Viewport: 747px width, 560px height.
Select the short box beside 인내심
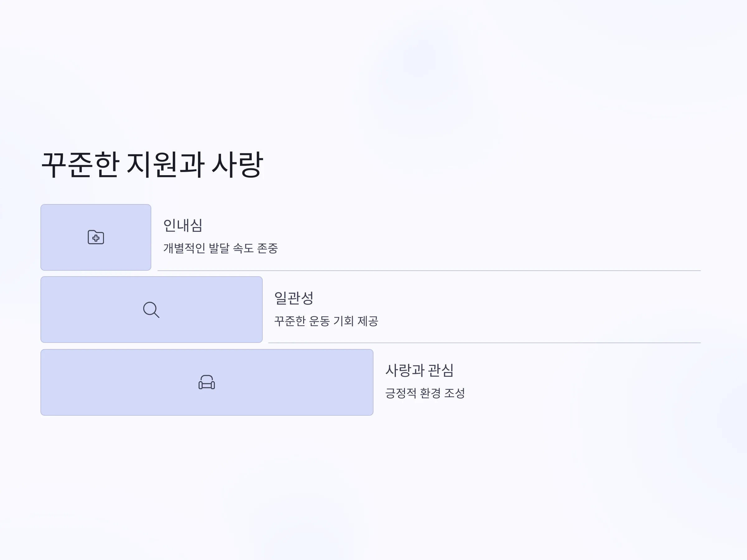(96, 237)
